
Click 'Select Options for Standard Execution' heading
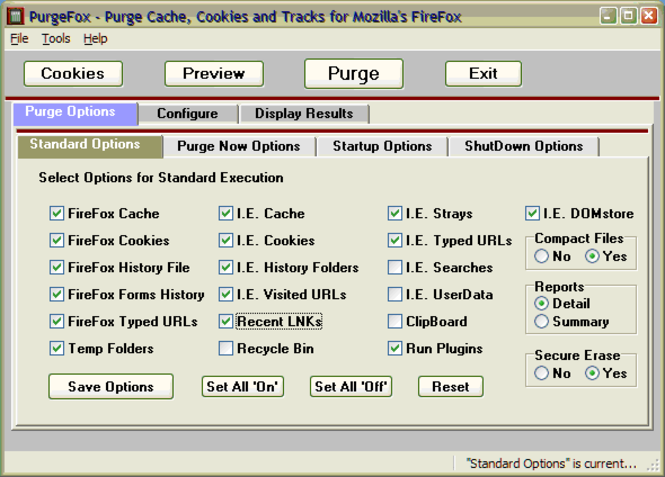coord(161,178)
